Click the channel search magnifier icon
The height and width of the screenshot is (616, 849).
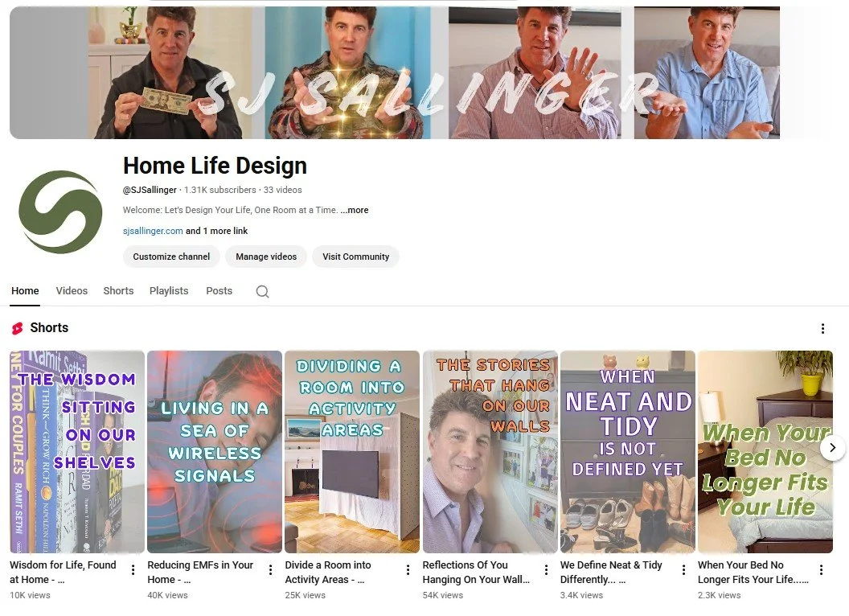263,291
